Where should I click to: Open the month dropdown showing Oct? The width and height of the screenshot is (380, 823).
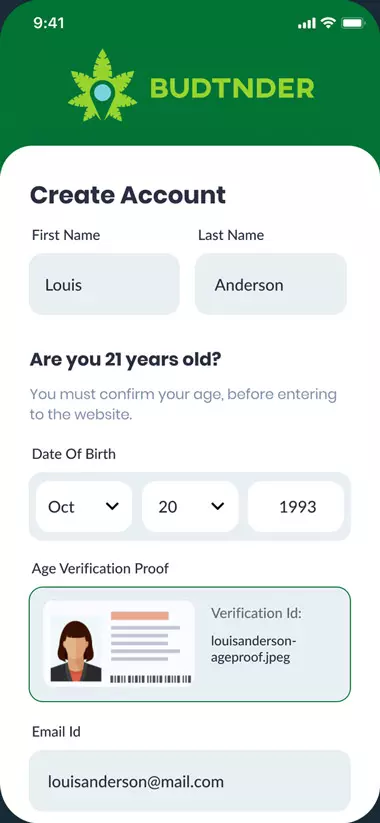coord(84,507)
